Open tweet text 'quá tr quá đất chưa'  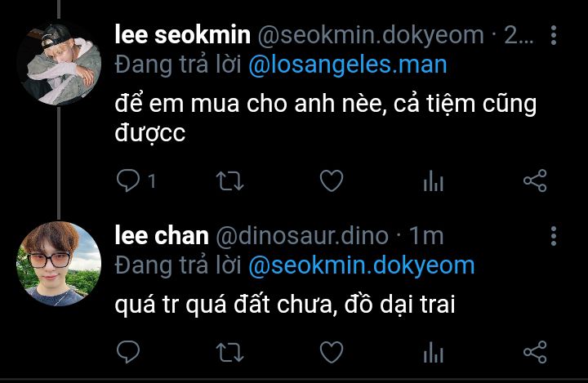[224, 305]
